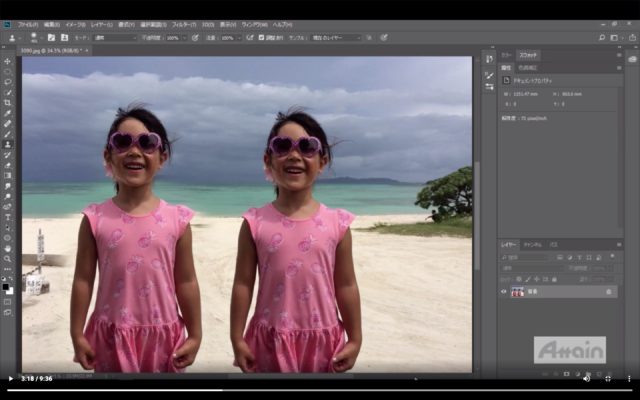Expand the flow 100% slider arrow
Screen dimensions: 640x400
pos(239,38)
